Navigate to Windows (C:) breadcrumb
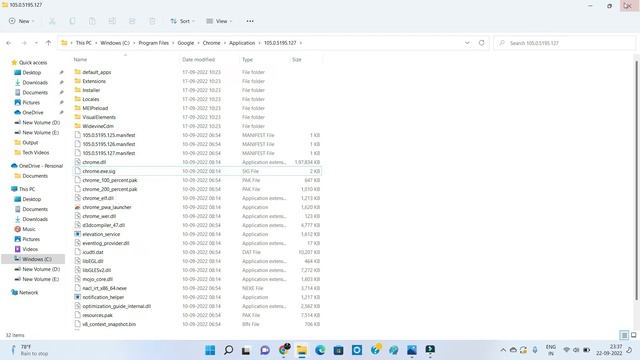The width and height of the screenshot is (640, 360). (x=115, y=43)
